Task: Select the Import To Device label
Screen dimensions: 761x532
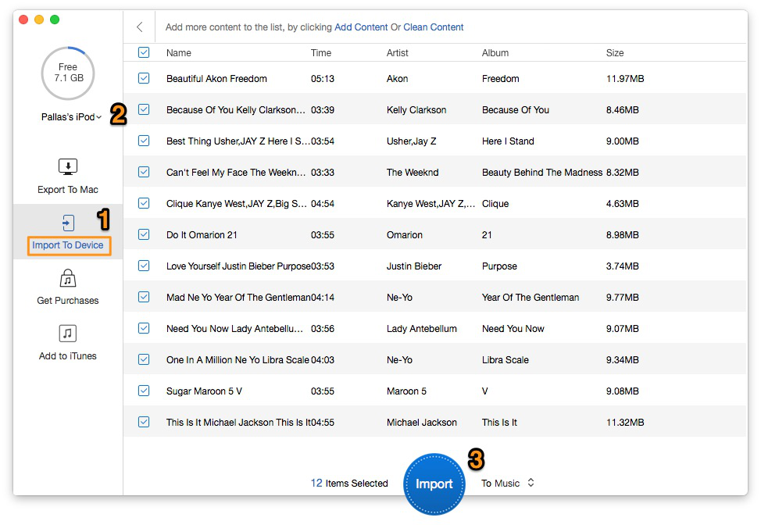Action: click(x=68, y=245)
